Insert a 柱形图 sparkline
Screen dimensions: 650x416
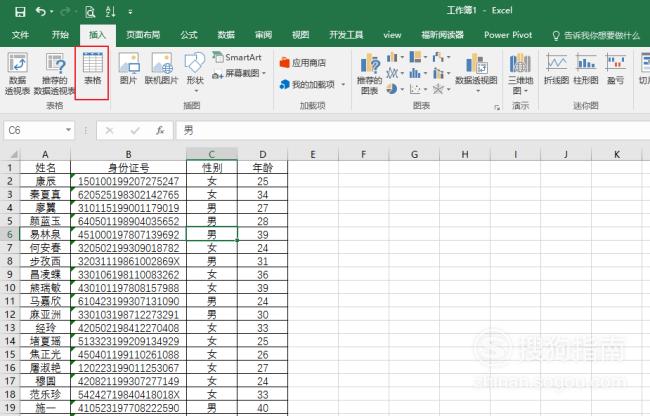coord(586,69)
